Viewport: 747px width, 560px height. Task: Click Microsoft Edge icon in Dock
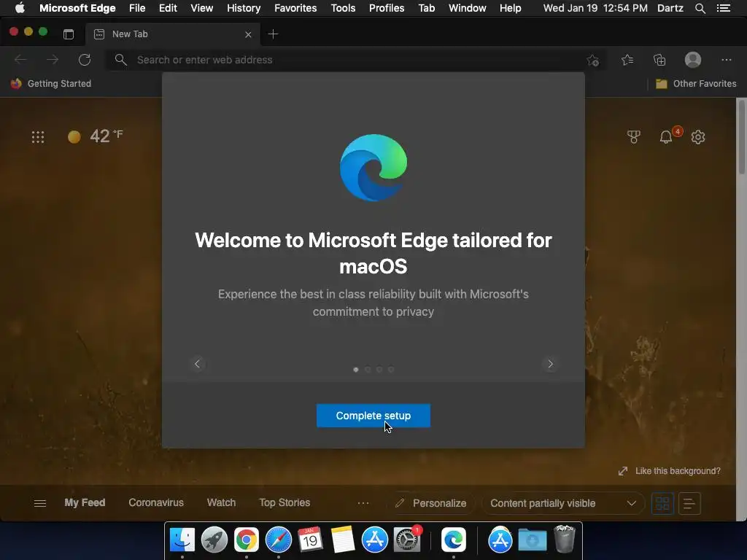(x=454, y=540)
